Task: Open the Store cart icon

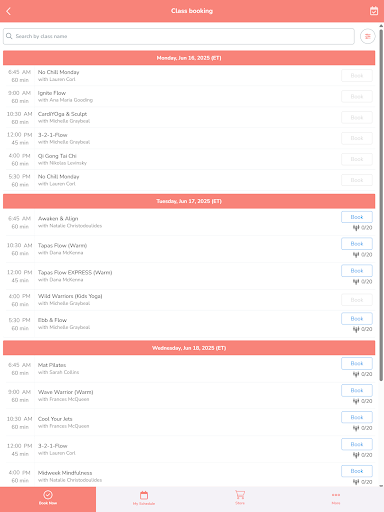Action: coord(240,497)
